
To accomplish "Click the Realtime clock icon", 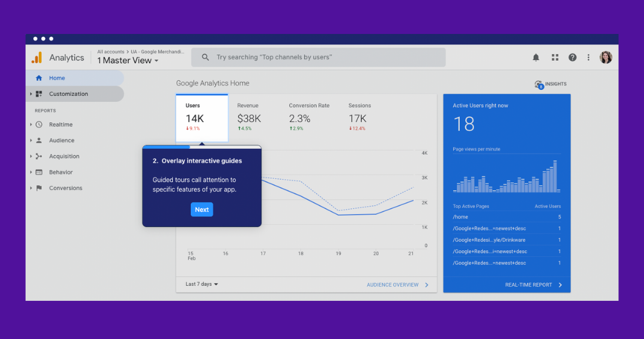I will 39,125.
